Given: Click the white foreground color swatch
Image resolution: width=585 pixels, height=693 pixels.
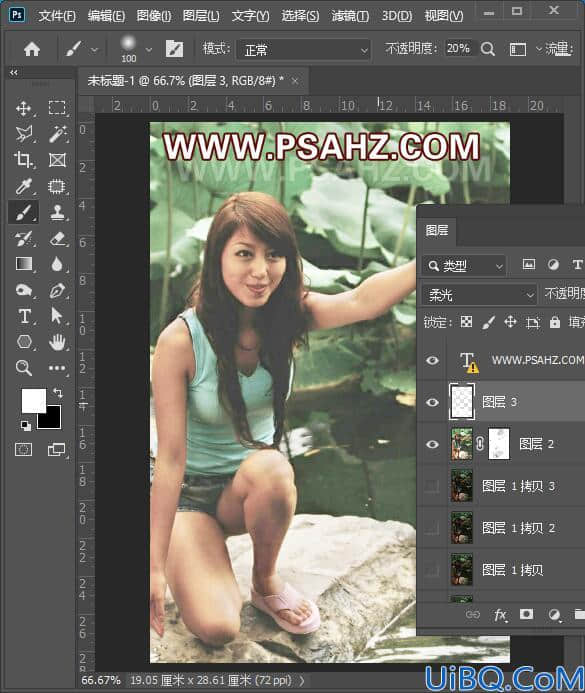Looking at the screenshot, I should coord(32,399).
